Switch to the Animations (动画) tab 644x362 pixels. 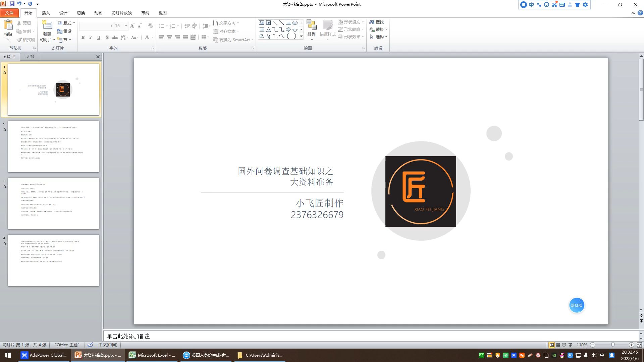point(98,13)
